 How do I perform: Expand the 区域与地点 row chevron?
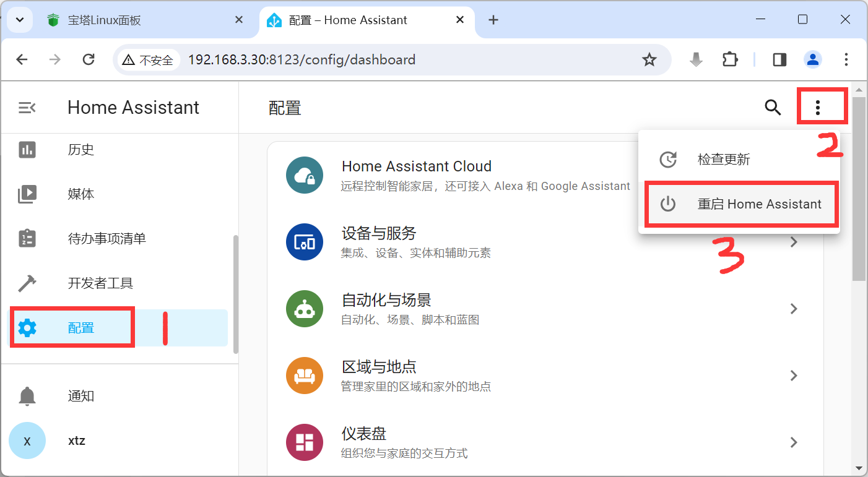click(794, 376)
